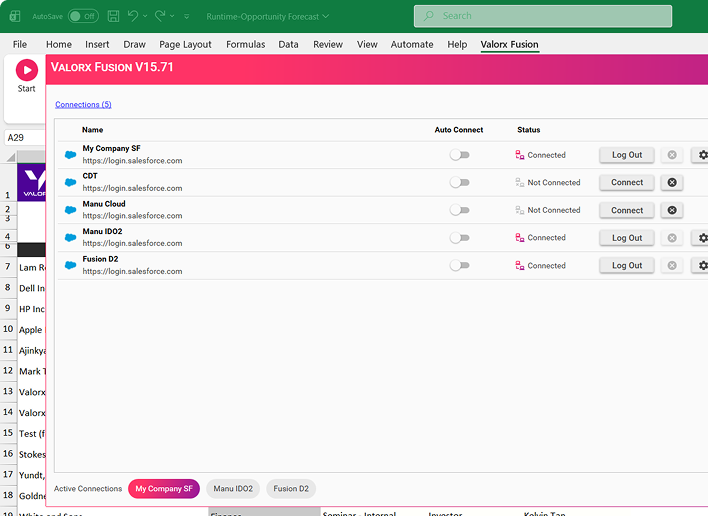
Task: Click connected status icon for Fusion D2
Action: pyautogui.click(x=520, y=265)
